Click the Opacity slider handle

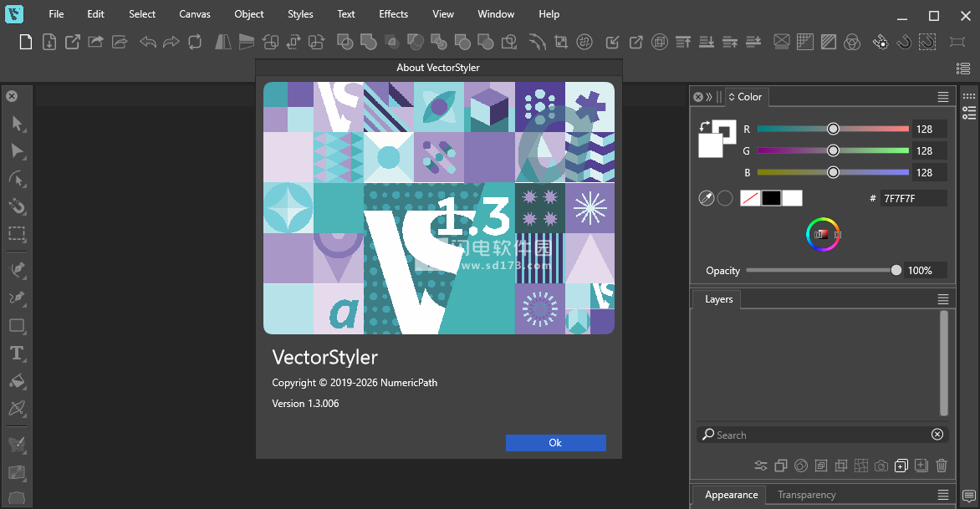(896, 270)
